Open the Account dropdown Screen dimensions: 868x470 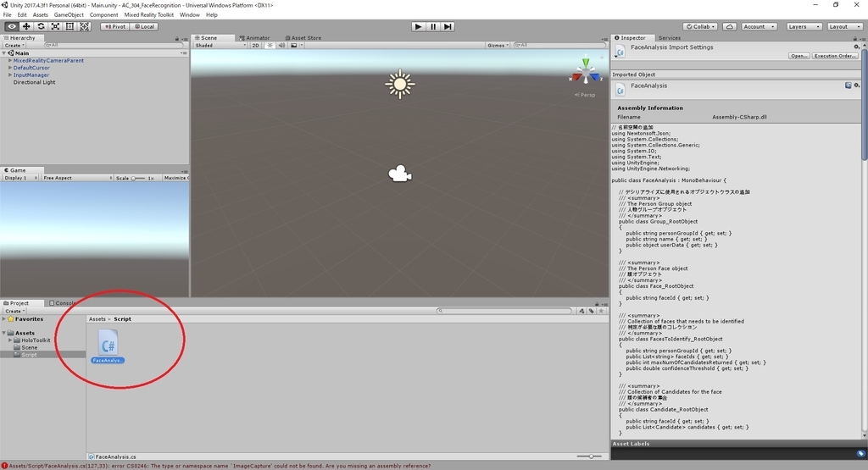click(x=759, y=26)
